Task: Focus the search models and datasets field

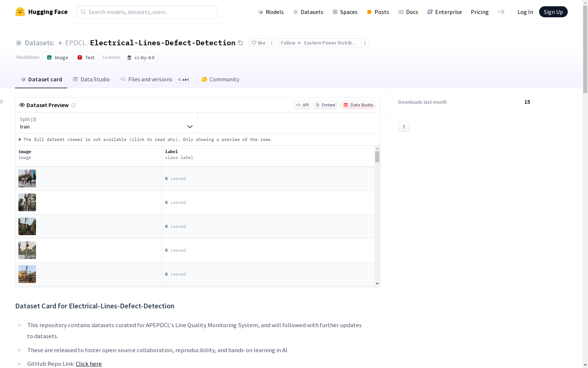Action: click(x=147, y=12)
